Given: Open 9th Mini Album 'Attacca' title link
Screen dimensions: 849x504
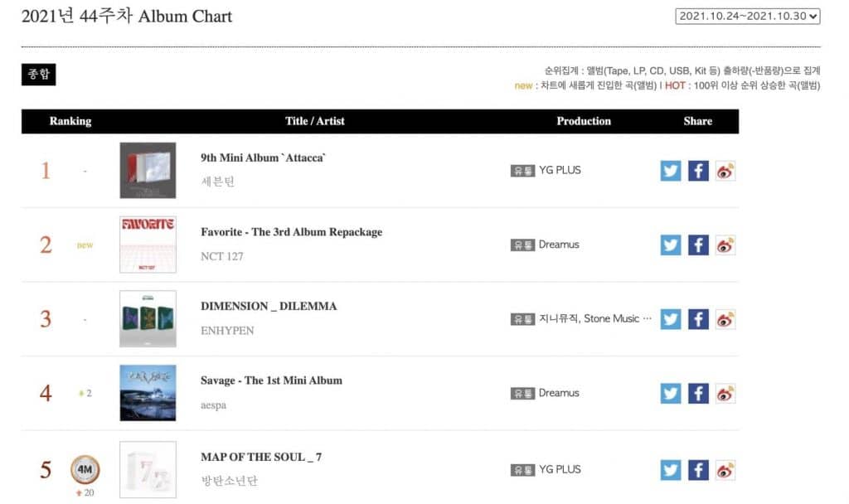Looking at the screenshot, I should click(x=264, y=157).
